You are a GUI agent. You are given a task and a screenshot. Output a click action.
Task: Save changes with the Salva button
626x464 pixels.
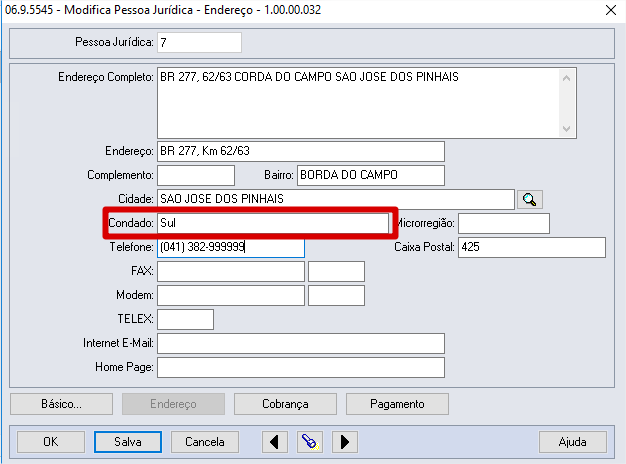pyautogui.click(x=128, y=442)
